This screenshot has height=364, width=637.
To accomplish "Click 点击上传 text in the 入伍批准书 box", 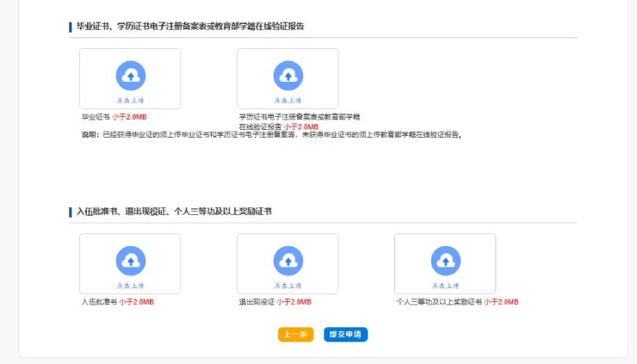I will pyautogui.click(x=130, y=285).
